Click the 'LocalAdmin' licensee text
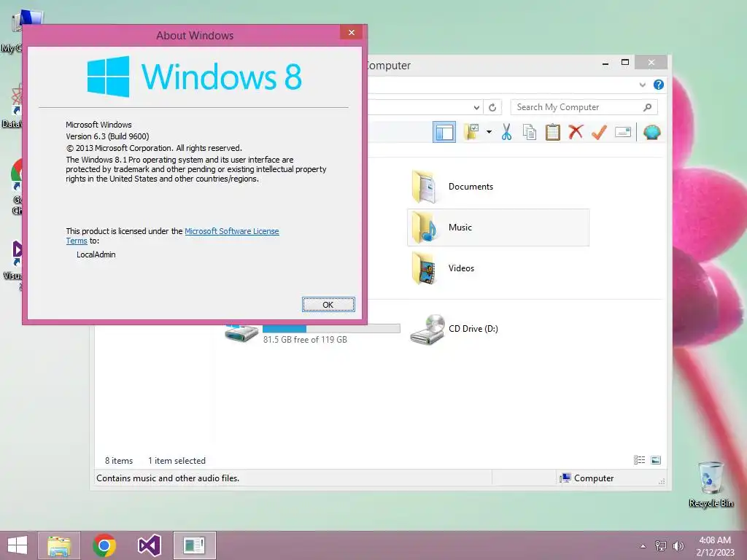The width and height of the screenshot is (747, 560). 96,254
